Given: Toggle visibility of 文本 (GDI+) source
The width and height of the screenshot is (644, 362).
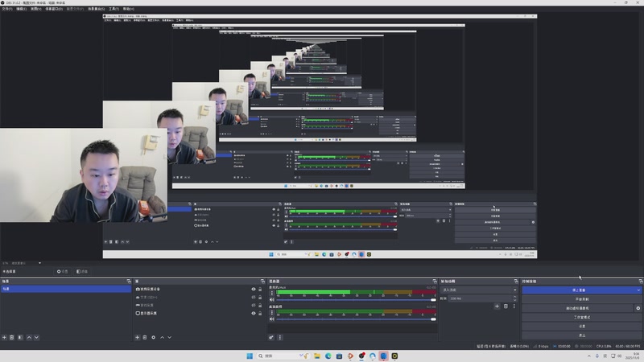Looking at the screenshot, I should tap(254, 297).
